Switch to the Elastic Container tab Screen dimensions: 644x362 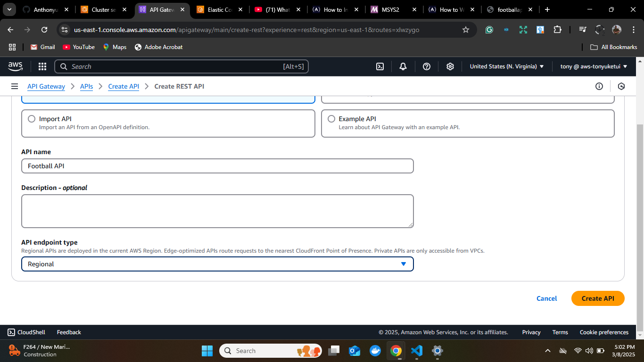[221, 9]
